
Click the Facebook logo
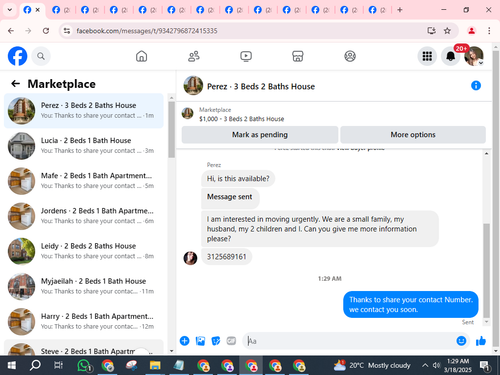[17, 56]
